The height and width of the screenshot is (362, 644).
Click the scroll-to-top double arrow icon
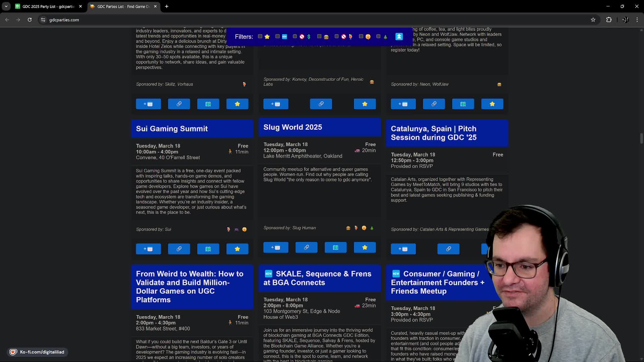pos(399,37)
